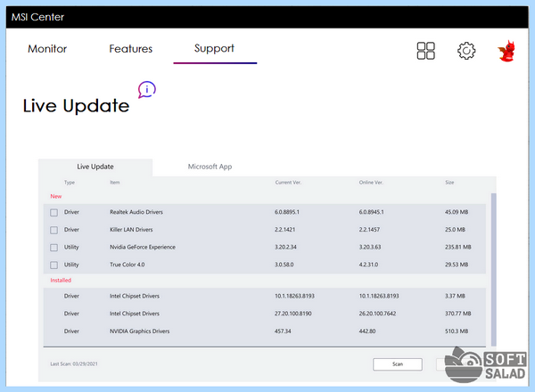
Task: Click the Live Update info bubble icon
Action: point(147,90)
